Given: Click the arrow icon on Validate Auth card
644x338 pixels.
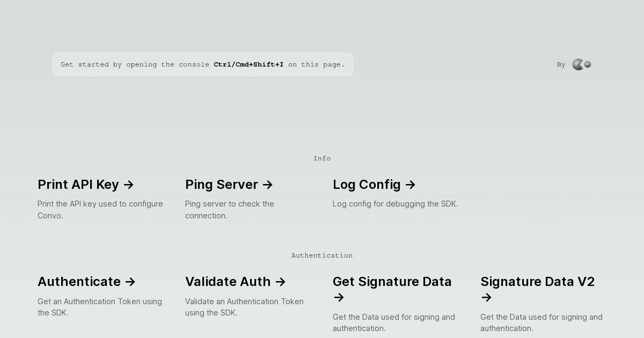Looking at the screenshot, I should [x=280, y=282].
